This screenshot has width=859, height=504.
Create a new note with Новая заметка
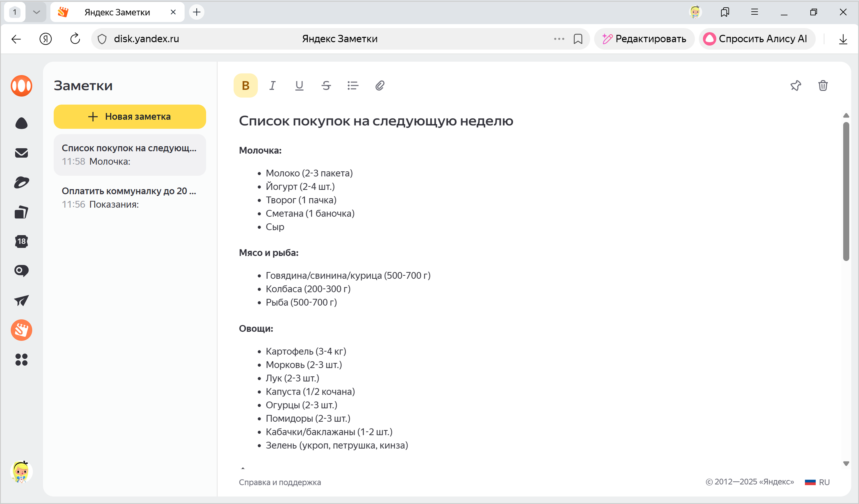[x=129, y=117]
